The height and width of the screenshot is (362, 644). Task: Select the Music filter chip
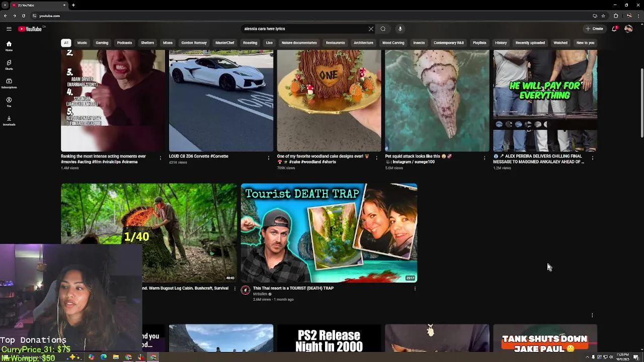pos(82,43)
